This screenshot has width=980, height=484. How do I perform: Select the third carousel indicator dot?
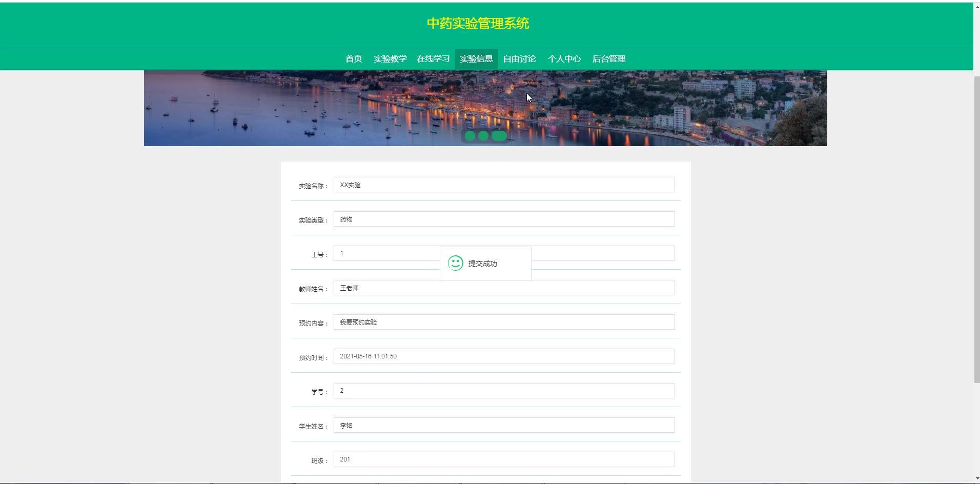(x=498, y=136)
